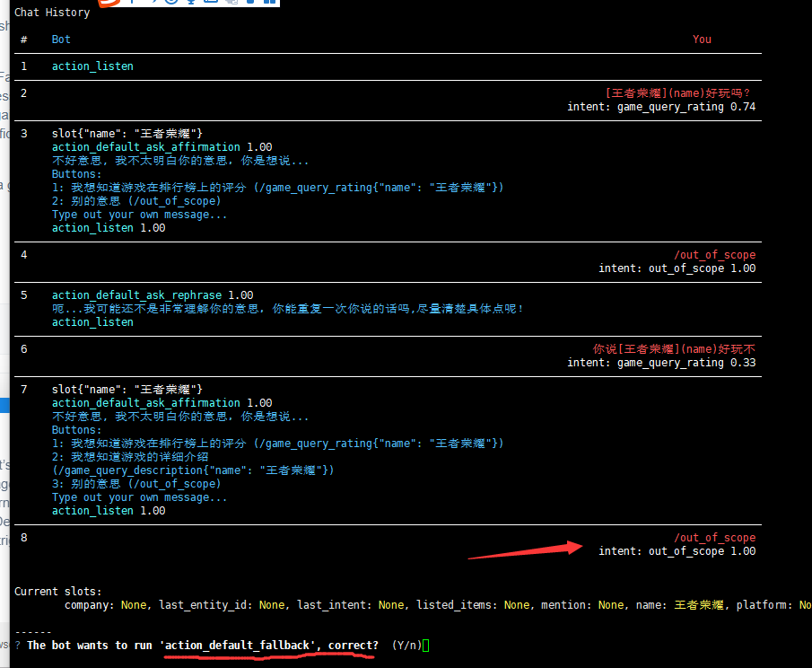This screenshot has height=668, width=812.
Task: Click the slot name line in row 3
Action: (x=127, y=134)
